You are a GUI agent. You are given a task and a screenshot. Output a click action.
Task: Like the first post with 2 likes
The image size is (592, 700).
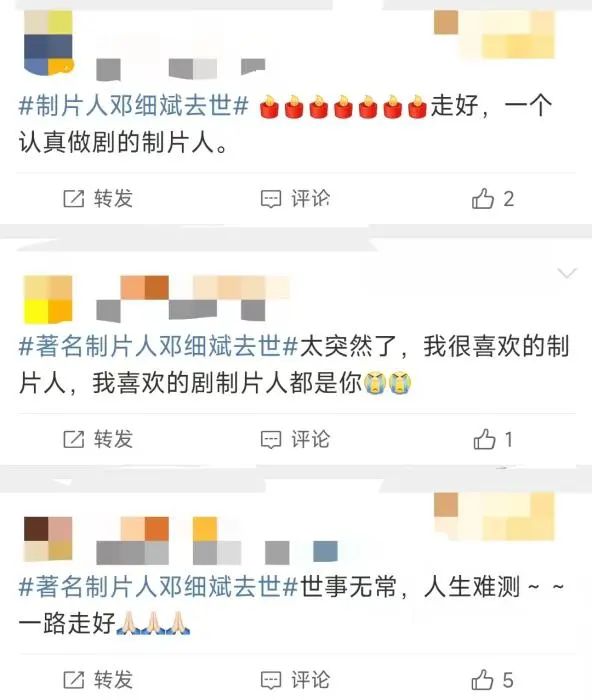pyautogui.click(x=483, y=199)
